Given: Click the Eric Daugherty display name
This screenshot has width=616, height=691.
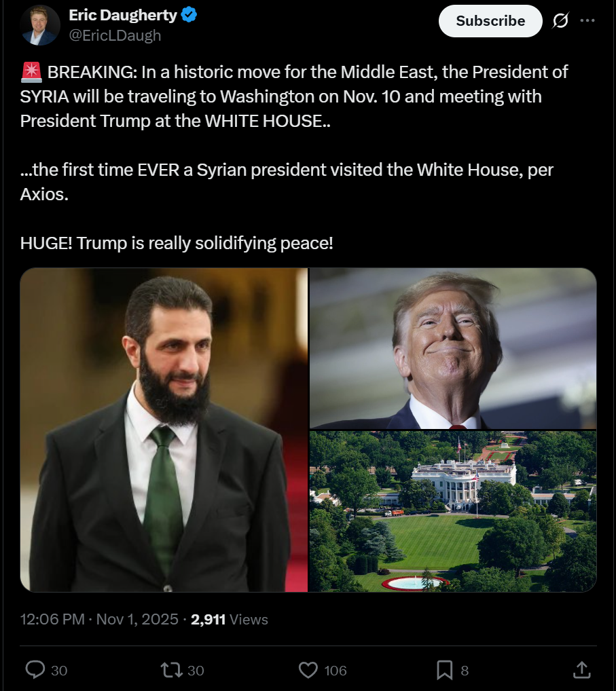Looking at the screenshot, I should click(x=122, y=15).
